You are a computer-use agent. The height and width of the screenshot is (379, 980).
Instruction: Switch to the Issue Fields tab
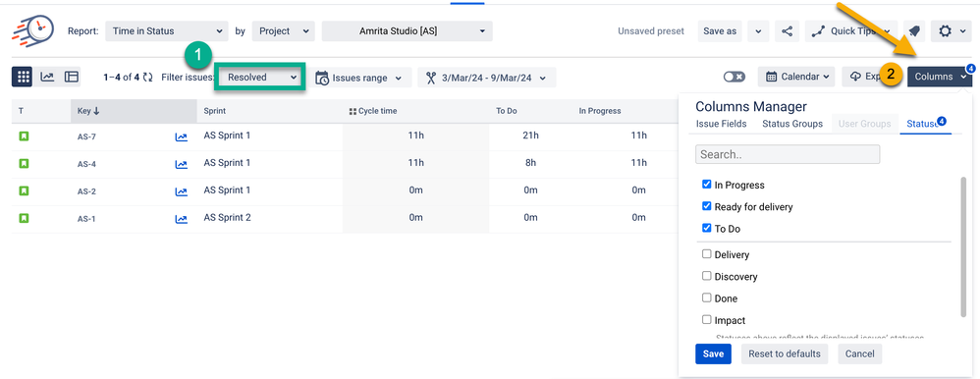click(721, 124)
